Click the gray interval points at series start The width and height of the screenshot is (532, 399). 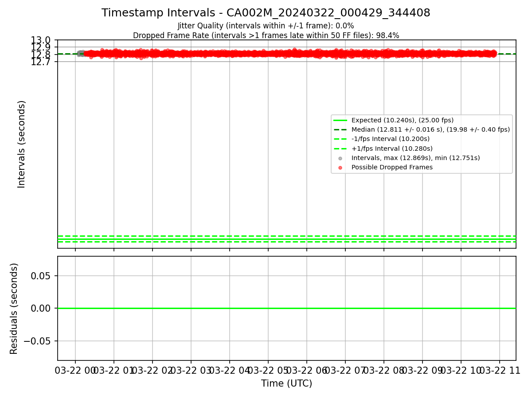click(80, 54)
